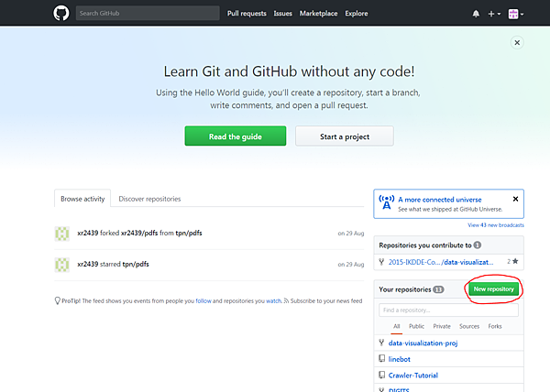Screen dimensions: 550x392
Task: Select the Browse activity tab
Action: pos(82,199)
